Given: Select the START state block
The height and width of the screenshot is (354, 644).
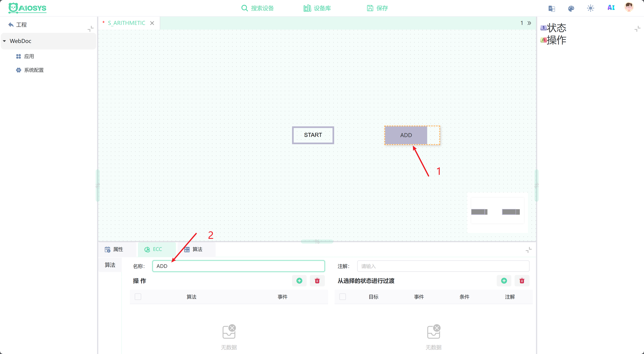Looking at the screenshot, I should pos(313,135).
